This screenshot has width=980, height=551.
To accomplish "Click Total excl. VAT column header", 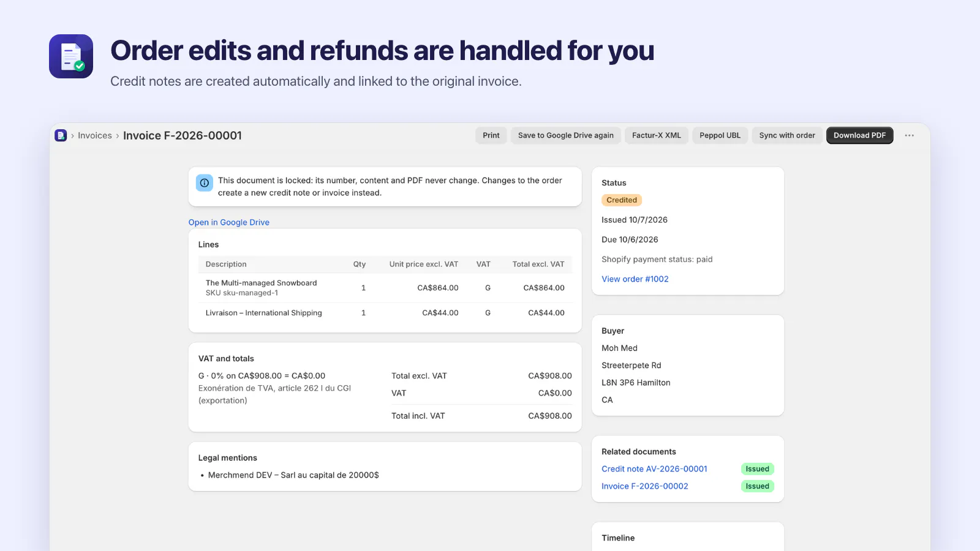I will [538, 264].
